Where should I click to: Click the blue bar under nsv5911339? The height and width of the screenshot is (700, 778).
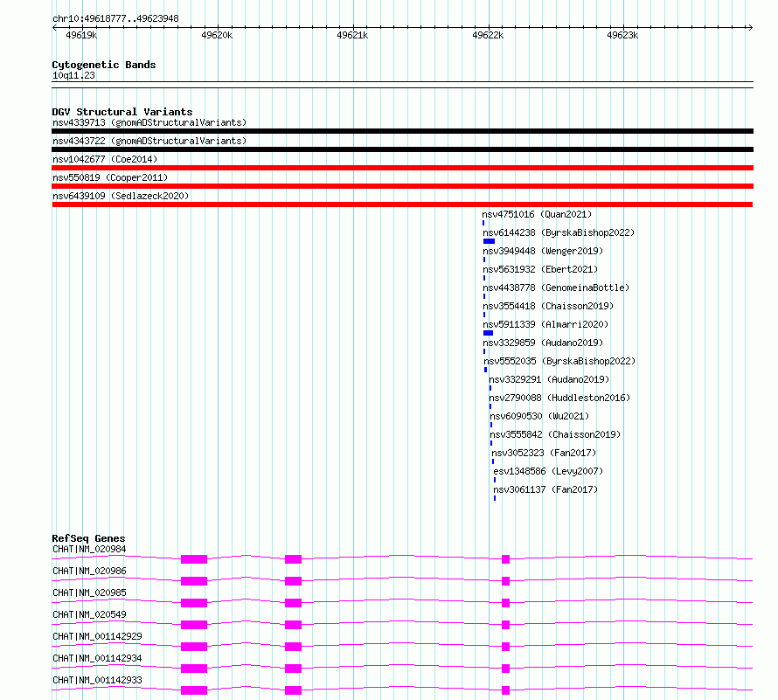[489, 333]
